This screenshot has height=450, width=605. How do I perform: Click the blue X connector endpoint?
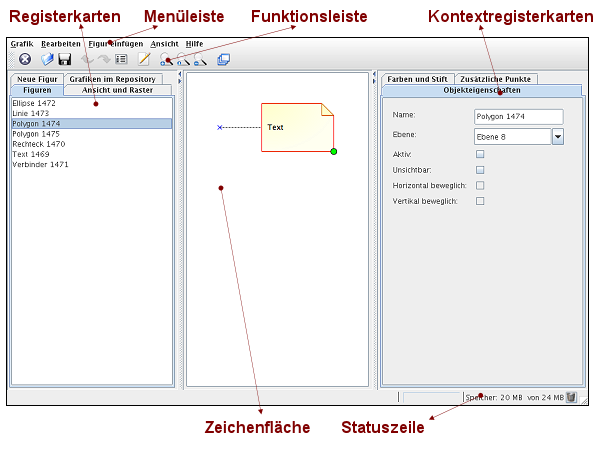(x=220, y=127)
